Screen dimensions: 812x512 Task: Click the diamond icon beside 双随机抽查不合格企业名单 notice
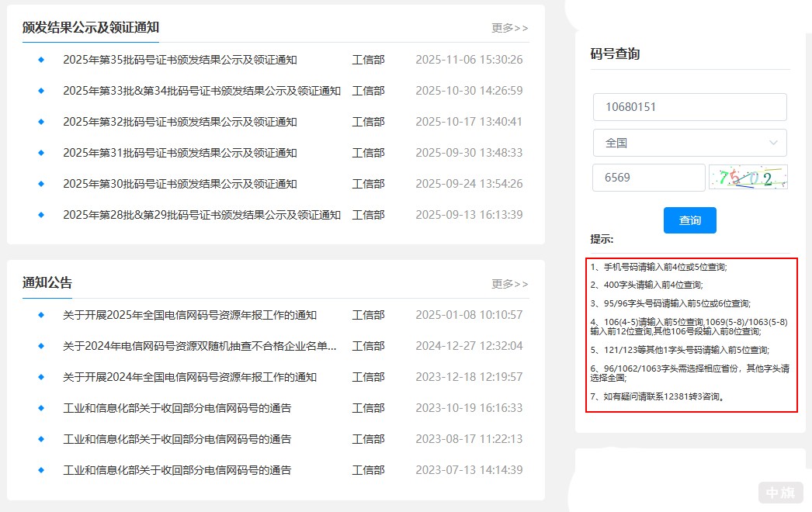point(40,346)
